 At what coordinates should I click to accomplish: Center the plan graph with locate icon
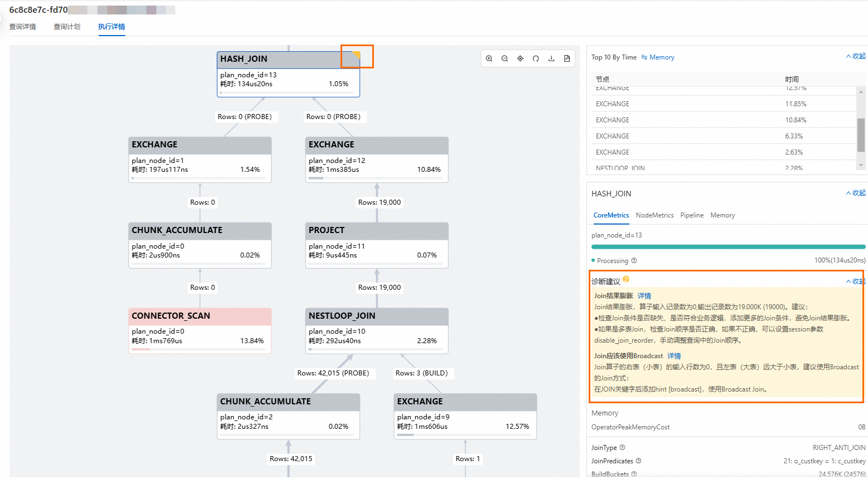coord(520,58)
